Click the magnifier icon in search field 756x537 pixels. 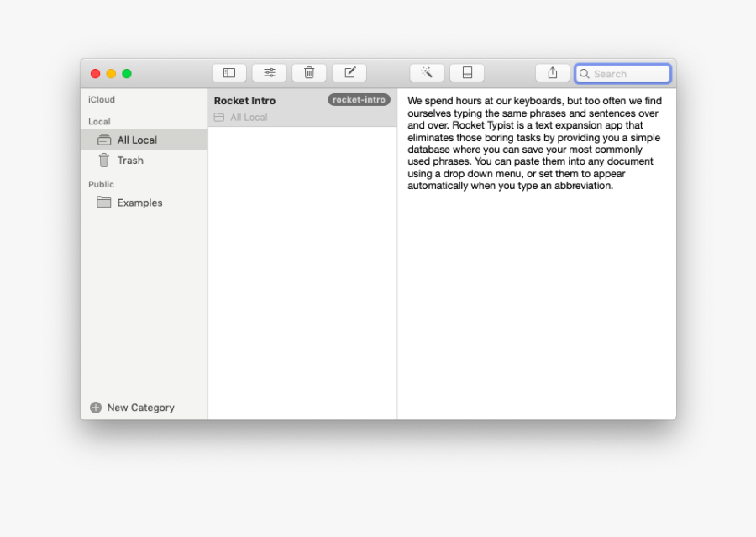pos(584,74)
